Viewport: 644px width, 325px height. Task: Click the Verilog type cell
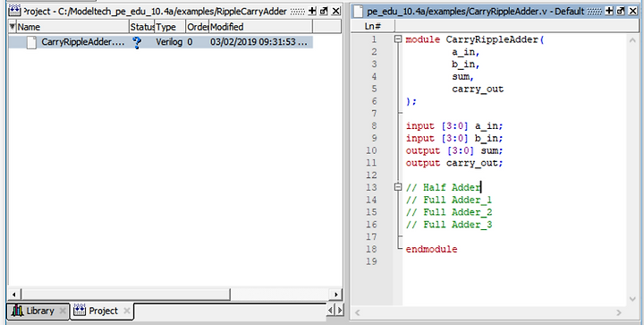pyautogui.click(x=169, y=42)
